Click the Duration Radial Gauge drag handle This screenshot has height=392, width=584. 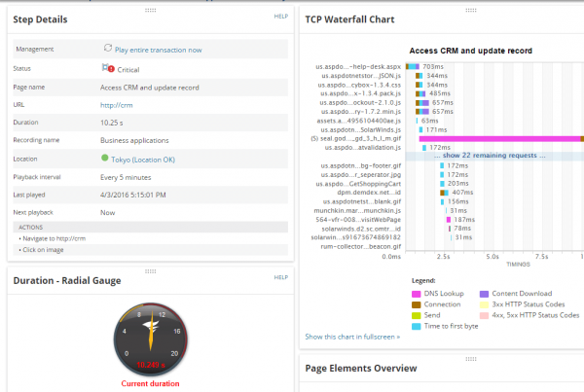coord(150,269)
